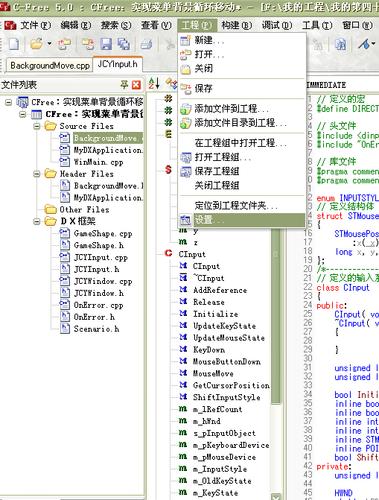Click the open project toolbar icon
Image resolution: width=379 pixels, height=500 pixels.
tap(64, 44)
